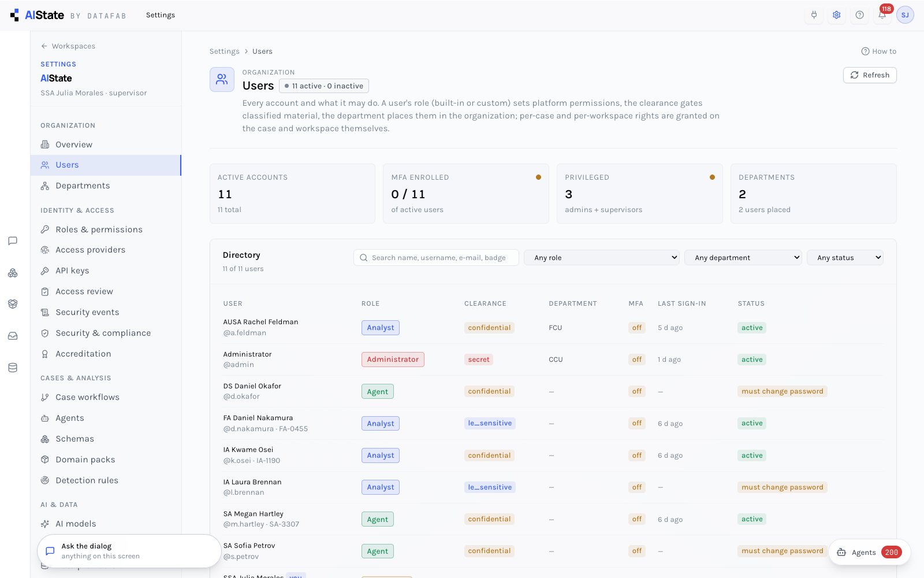The height and width of the screenshot is (578, 924).
Task: Click the MFA Enrolled summary card
Action: coord(466,194)
